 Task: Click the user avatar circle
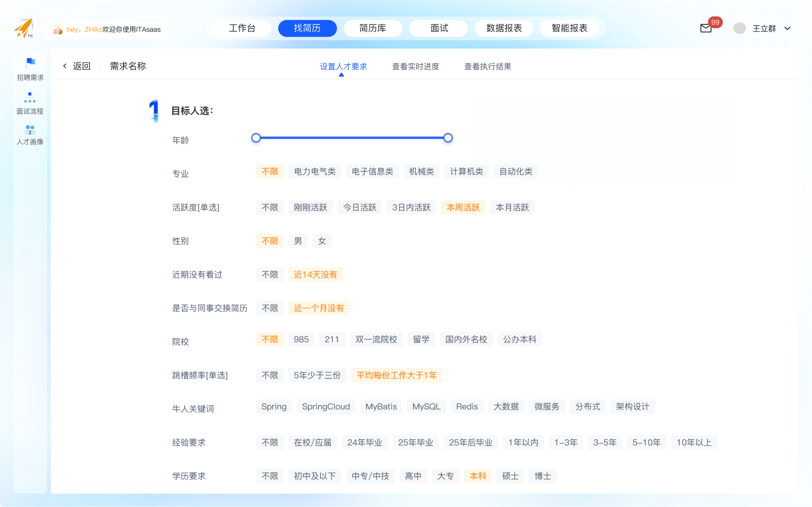point(739,28)
